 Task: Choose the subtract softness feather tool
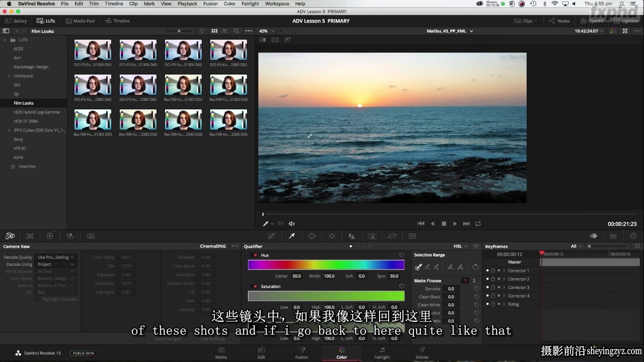[451, 267]
